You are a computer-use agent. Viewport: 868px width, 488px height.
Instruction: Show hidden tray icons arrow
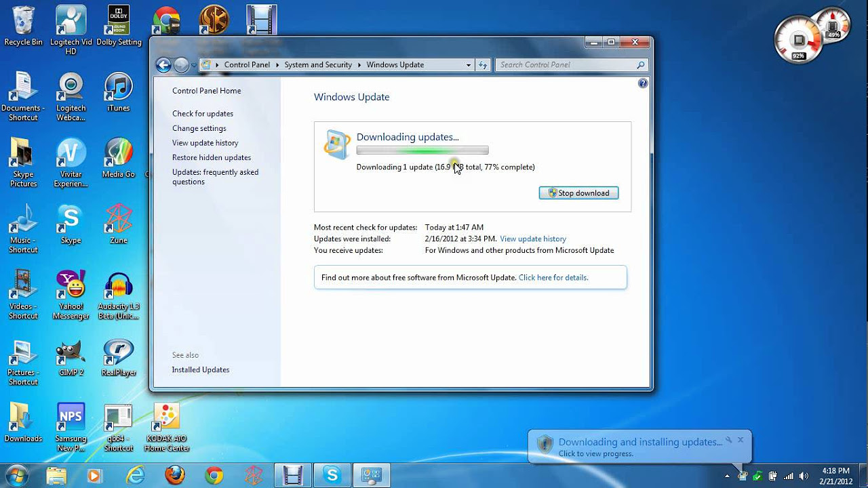(x=728, y=476)
